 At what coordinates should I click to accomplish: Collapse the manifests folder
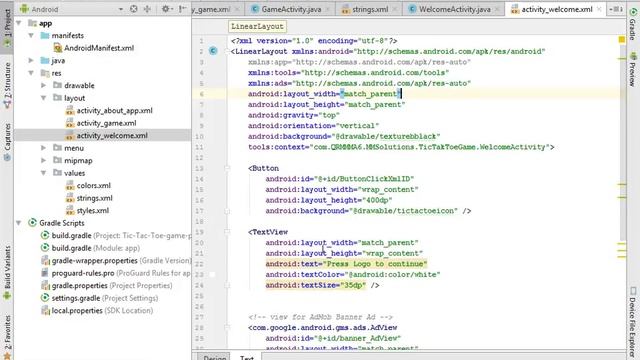[31, 36]
